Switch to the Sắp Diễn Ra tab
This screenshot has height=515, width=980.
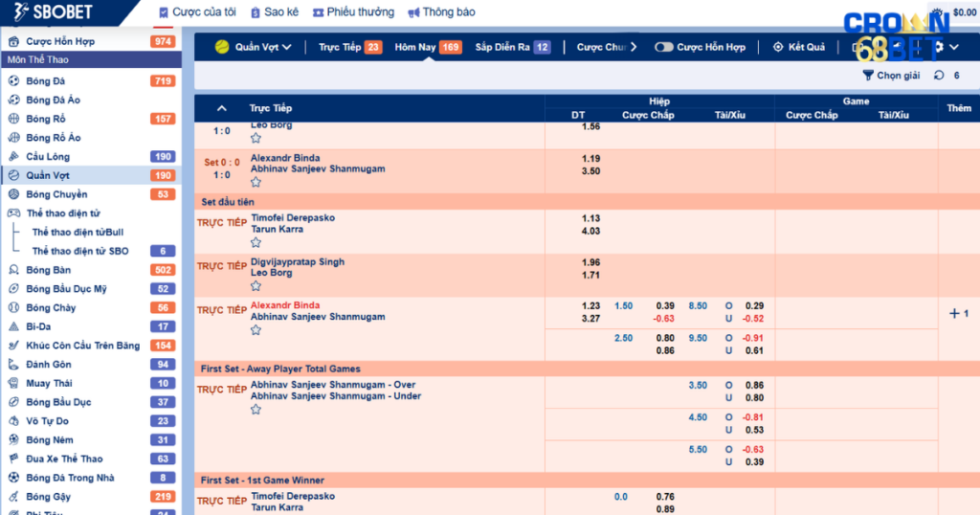pos(512,47)
